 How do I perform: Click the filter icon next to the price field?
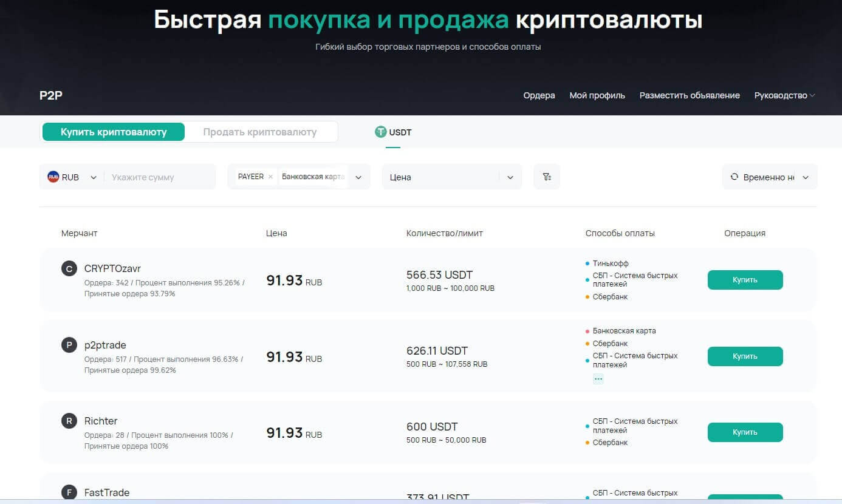click(547, 177)
